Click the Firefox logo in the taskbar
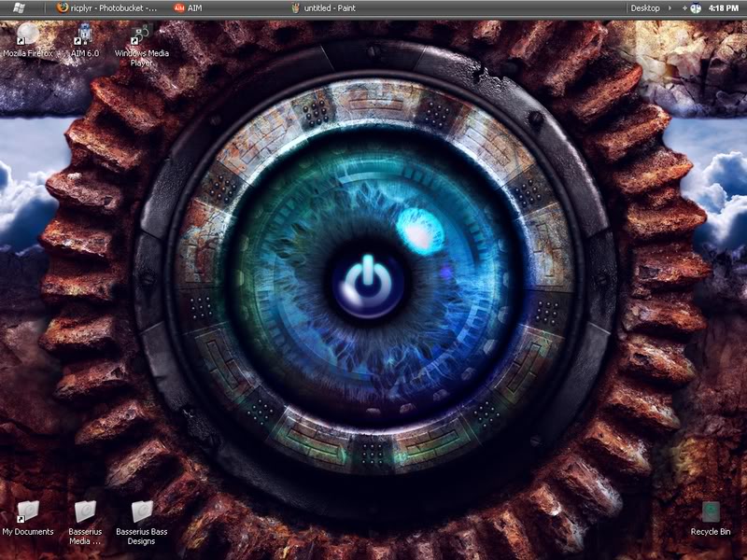The image size is (747, 560). (x=62, y=7)
